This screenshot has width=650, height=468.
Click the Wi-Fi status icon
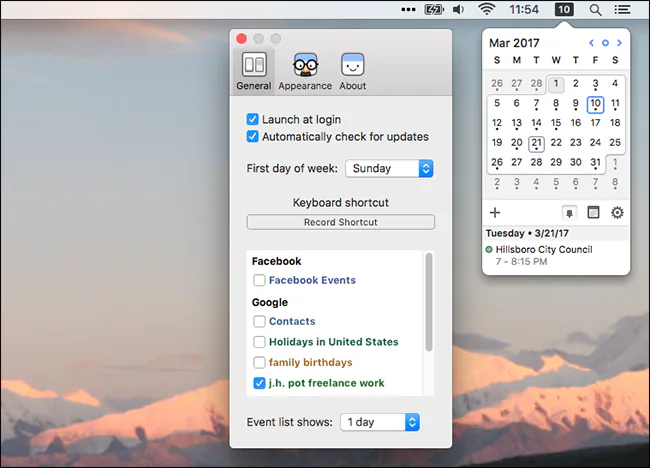[487, 9]
